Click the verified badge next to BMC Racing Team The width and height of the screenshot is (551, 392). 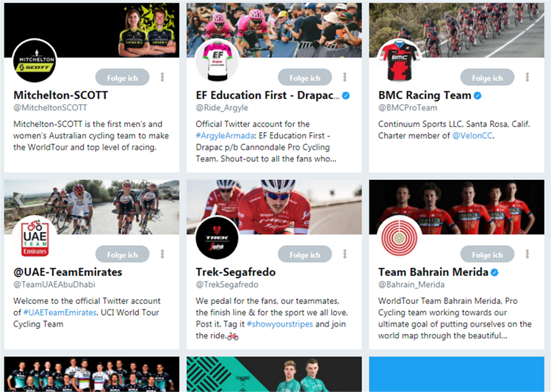click(478, 95)
